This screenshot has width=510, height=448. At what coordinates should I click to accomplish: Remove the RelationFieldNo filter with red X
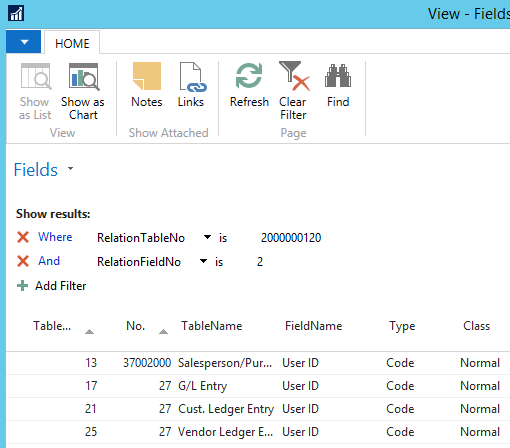(x=23, y=261)
